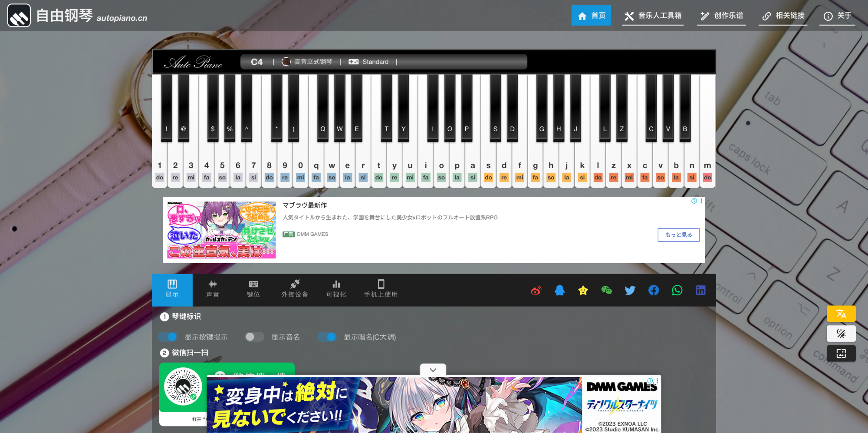Open the 音乐人工具箱 menu

pyautogui.click(x=653, y=16)
